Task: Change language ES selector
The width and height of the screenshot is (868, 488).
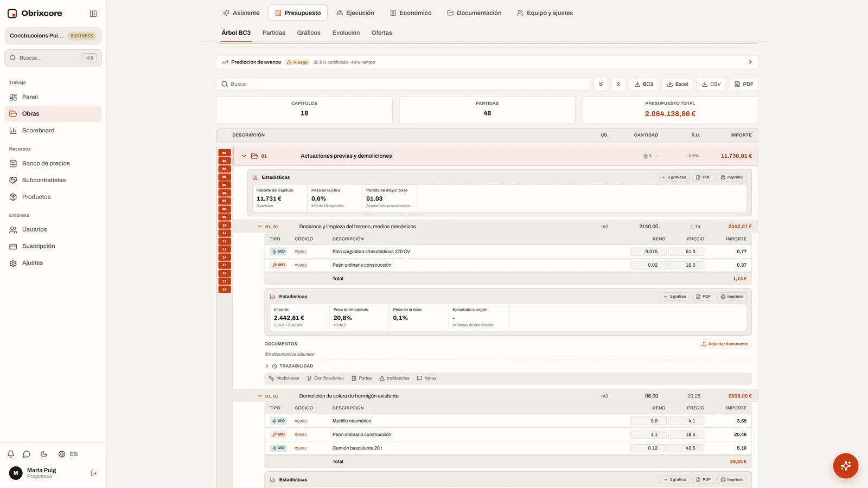Action: pos(68,454)
